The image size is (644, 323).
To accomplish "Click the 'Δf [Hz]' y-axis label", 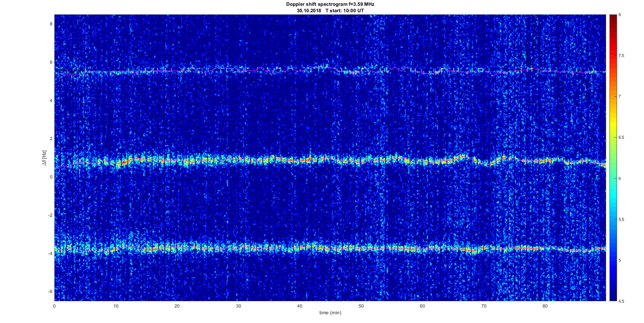I will (x=44, y=158).
